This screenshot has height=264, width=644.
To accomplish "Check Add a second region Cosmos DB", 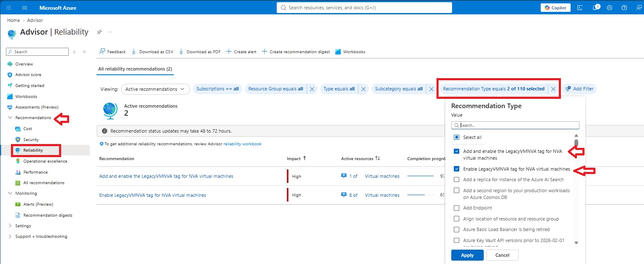I will click(456, 191).
